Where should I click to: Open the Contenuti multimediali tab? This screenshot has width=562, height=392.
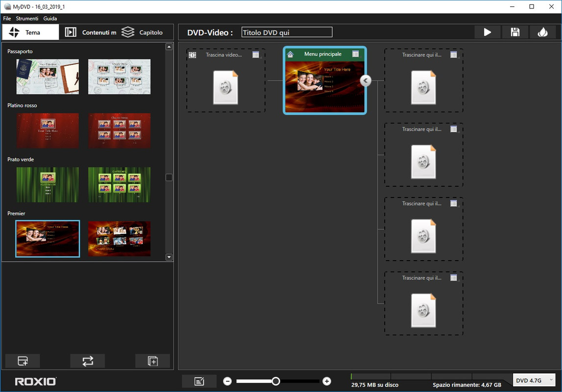pos(90,32)
